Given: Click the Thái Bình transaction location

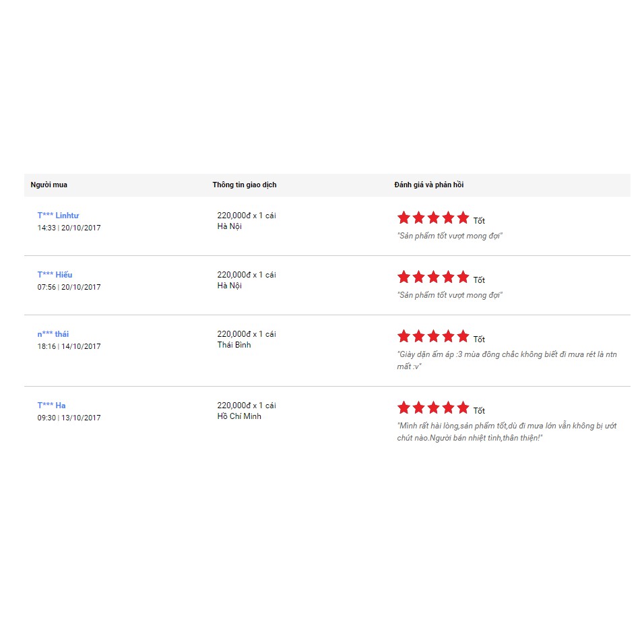Looking at the screenshot, I should click(x=234, y=345).
